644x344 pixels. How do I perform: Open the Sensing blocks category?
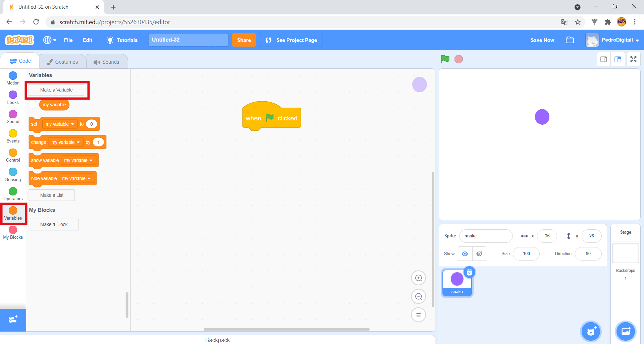click(x=13, y=175)
